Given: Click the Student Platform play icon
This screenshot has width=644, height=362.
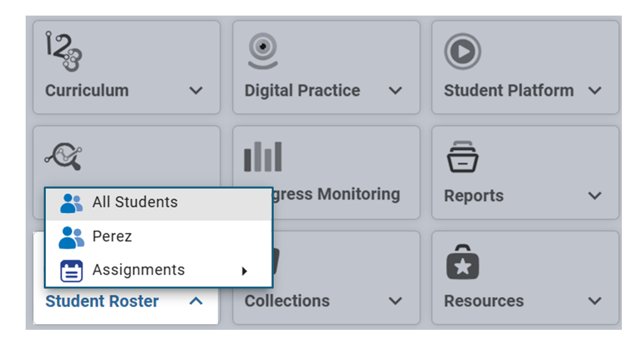Looking at the screenshot, I should coord(462,51).
